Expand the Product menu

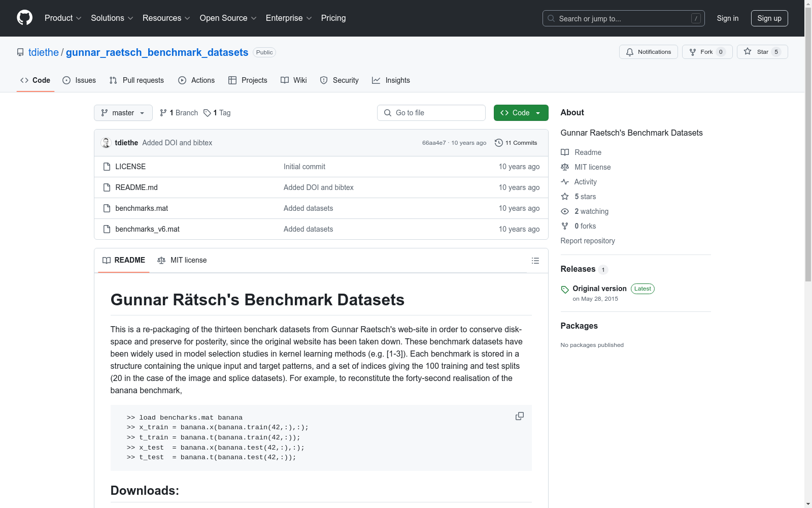[63, 18]
